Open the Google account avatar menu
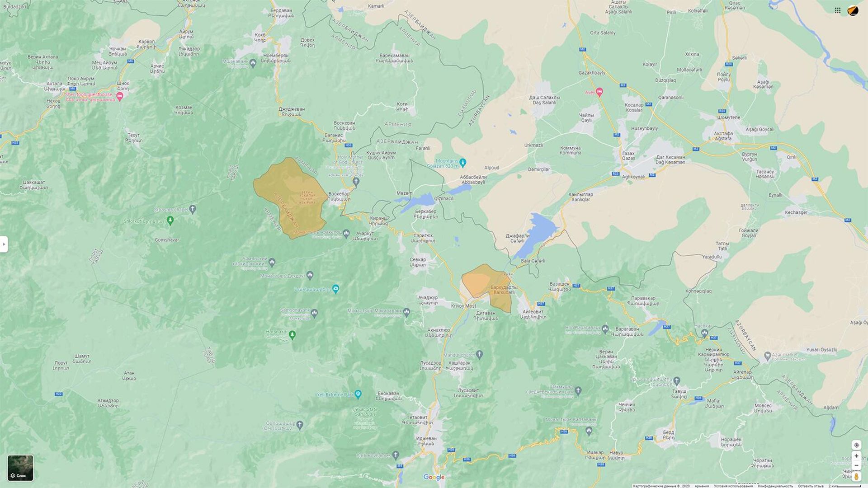 pyautogui.click(x=853, y=10)
